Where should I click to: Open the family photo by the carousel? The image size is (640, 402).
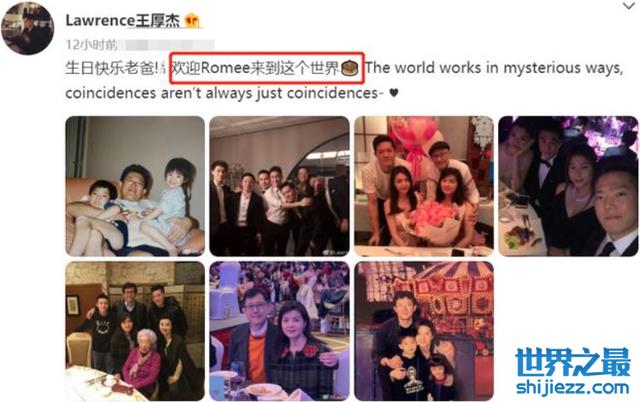[x=424, y=331]
